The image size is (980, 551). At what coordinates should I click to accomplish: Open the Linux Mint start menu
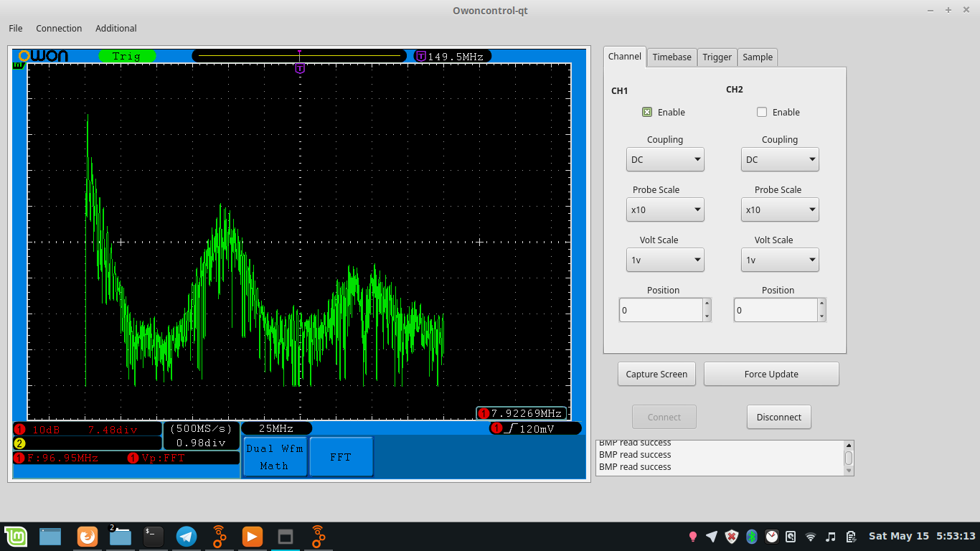[16, 536]
